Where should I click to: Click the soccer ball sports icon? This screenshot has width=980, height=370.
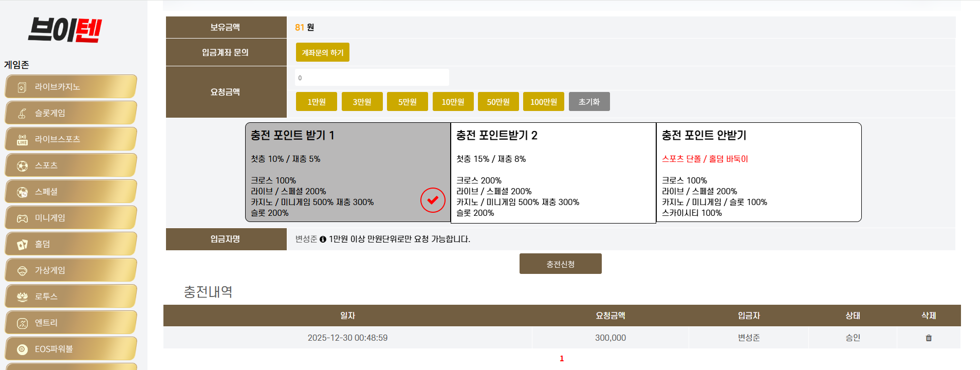[x=22, y=166]
